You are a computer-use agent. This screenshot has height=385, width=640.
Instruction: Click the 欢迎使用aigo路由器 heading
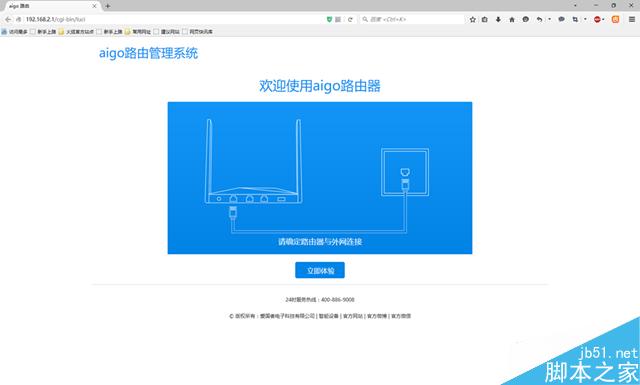(320, 86)
